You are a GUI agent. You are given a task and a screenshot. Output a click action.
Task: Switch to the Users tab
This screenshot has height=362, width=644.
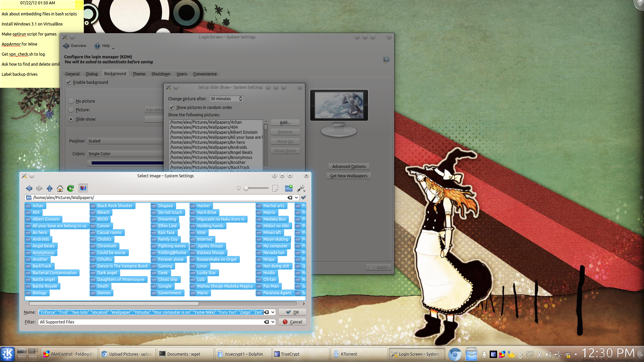point(182,74)
